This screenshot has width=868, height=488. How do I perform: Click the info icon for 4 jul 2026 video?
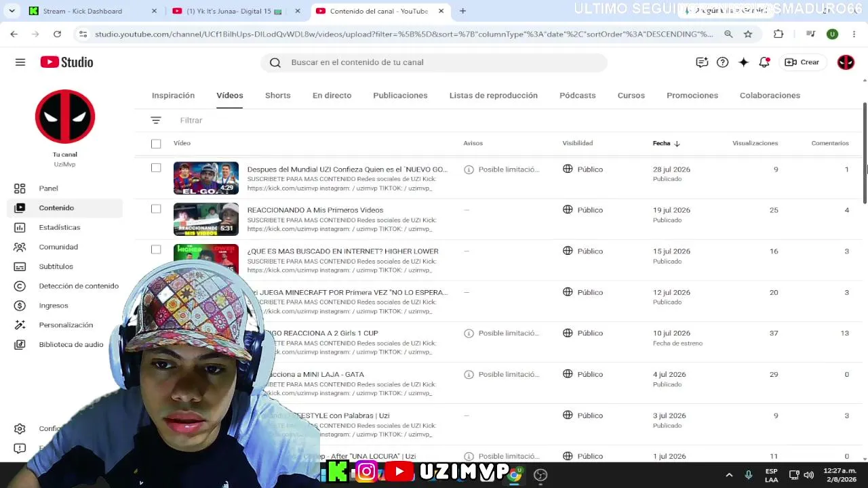click(469, 375)
